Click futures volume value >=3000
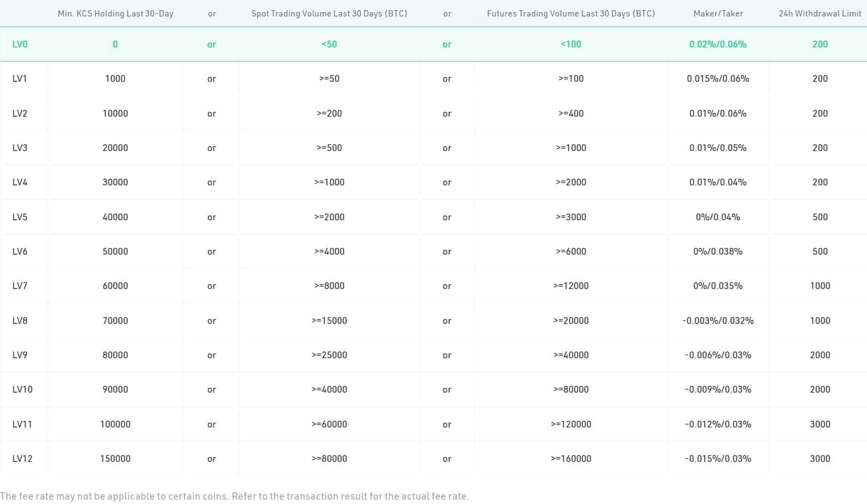 [x=571, y=217]
